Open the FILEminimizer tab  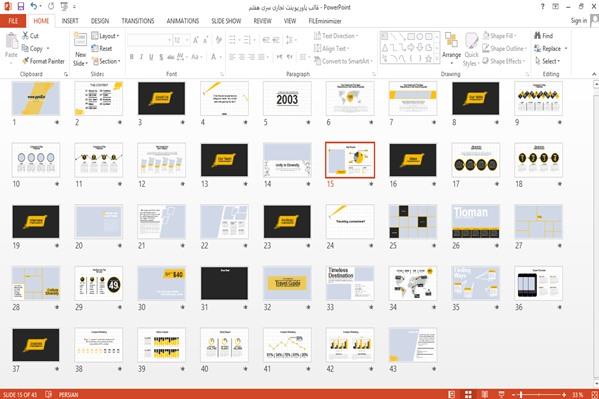(x=325, y=21)
